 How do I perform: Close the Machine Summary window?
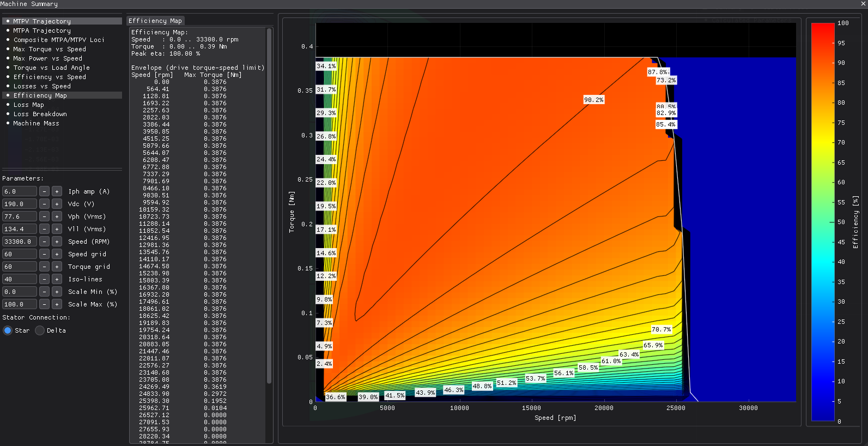point(863,4)
